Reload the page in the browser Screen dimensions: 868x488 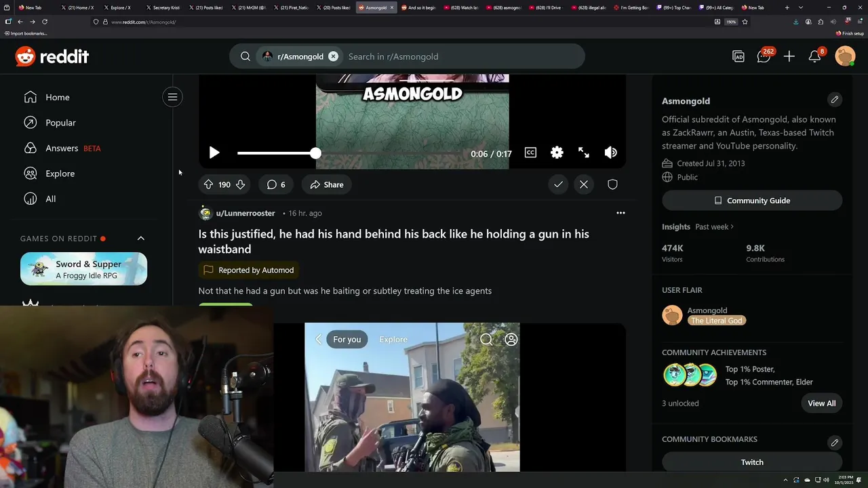pos(45,22)
